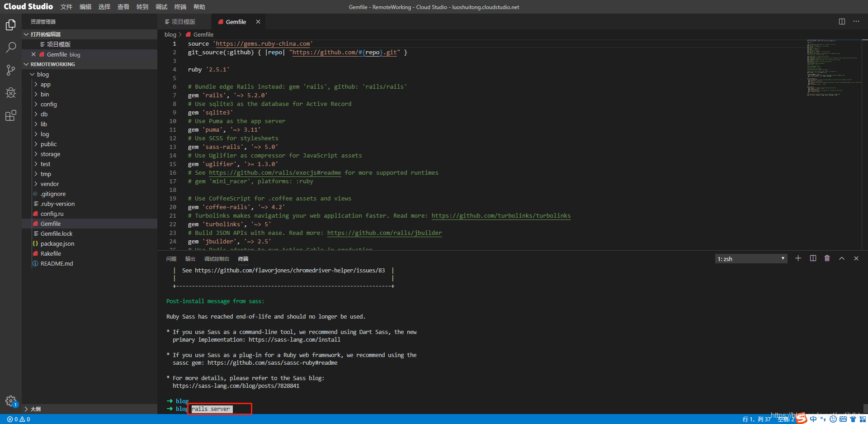The image size is (868, 424).
Task: Open the 编辑 menu
Action: (85, 7)
